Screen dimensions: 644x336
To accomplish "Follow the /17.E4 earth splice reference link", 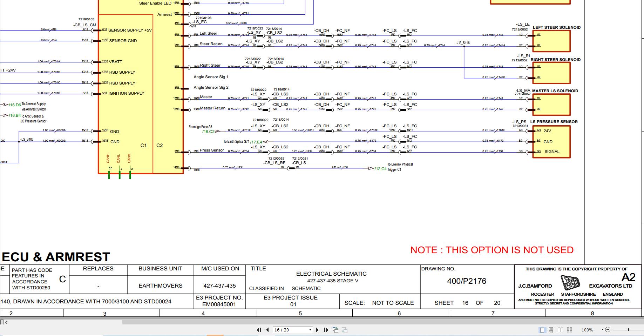I will pos(256,141).
